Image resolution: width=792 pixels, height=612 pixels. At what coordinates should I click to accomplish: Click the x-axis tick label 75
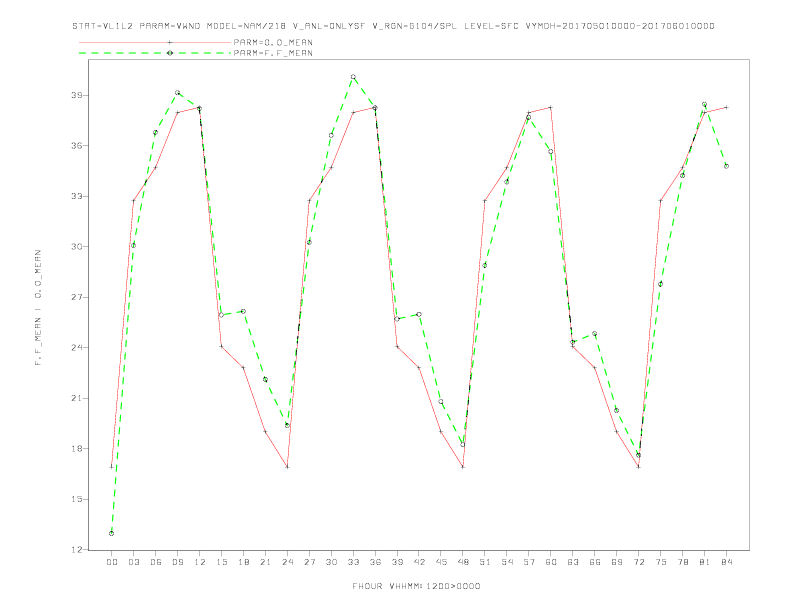point(661,562)
